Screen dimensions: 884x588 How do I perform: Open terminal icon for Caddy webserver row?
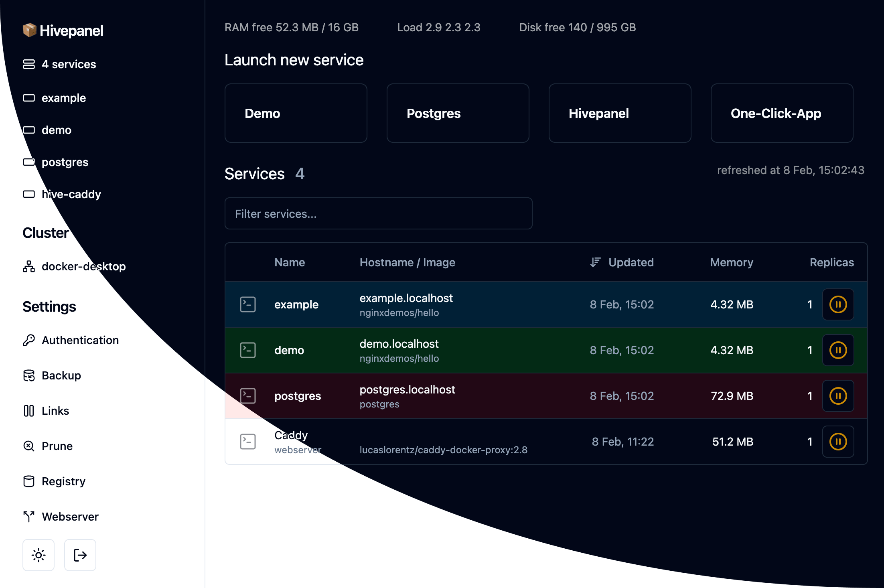[x=248, y=442]
